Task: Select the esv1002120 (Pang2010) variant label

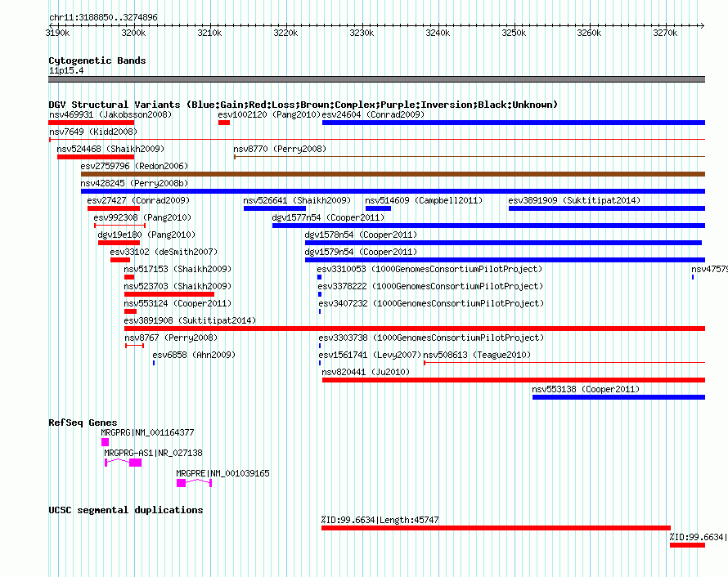Action: click(x=269, y=114)
